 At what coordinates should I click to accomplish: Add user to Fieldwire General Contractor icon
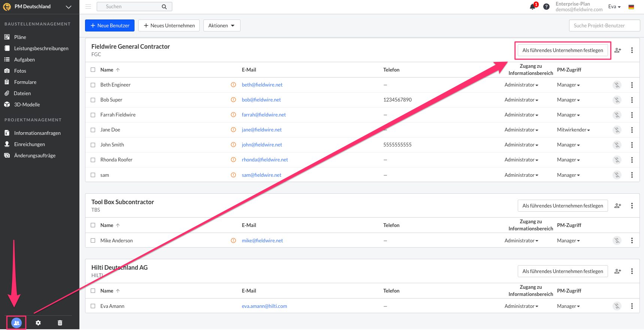618,50
